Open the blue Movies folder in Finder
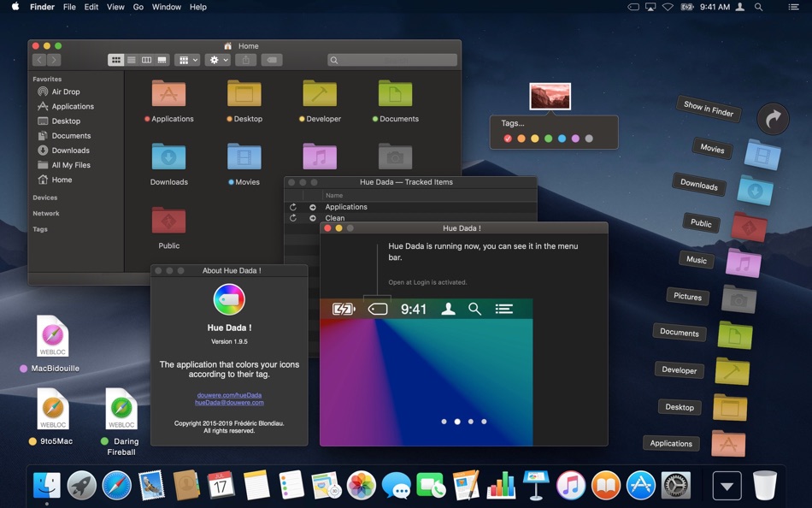Image resolution: width=812 pixels, height=508 pixels. point(244,157)
